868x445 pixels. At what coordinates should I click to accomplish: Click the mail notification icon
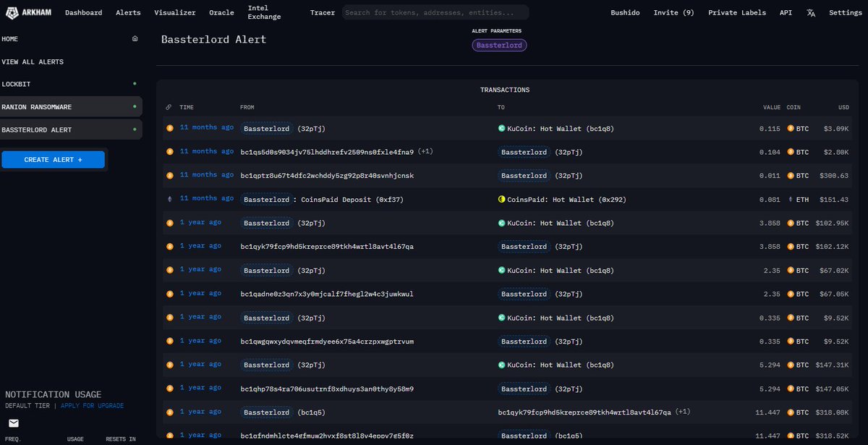click(14, 423)
